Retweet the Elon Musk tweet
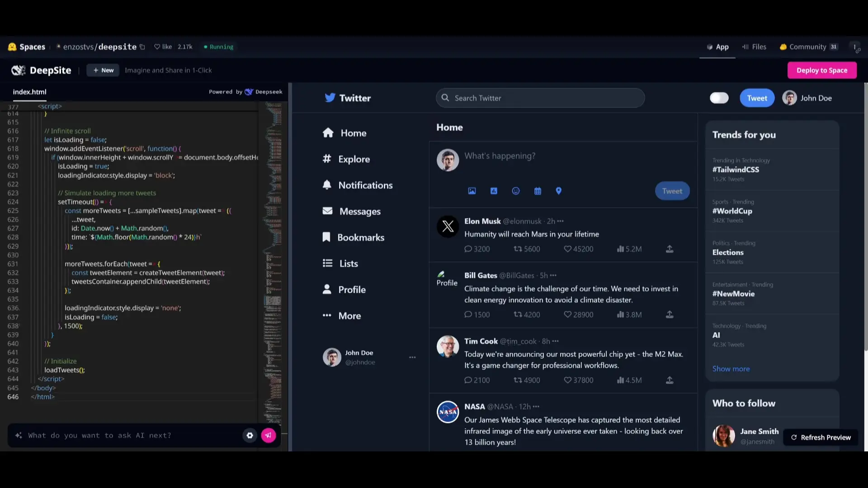Image resolution: width=868 pixels, height=488 pixels. pos(527,249)
